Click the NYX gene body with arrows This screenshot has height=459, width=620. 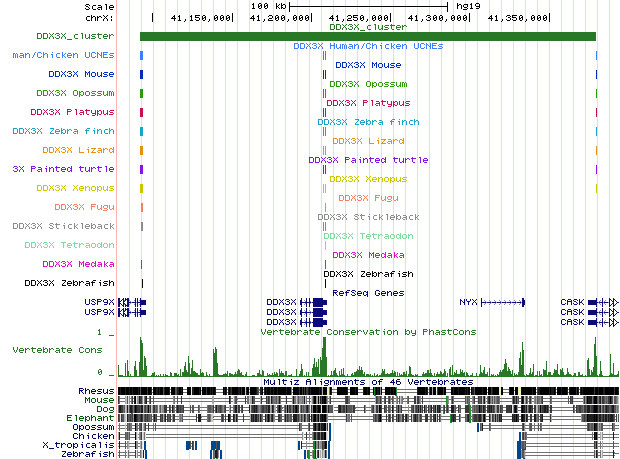(503, 301)
